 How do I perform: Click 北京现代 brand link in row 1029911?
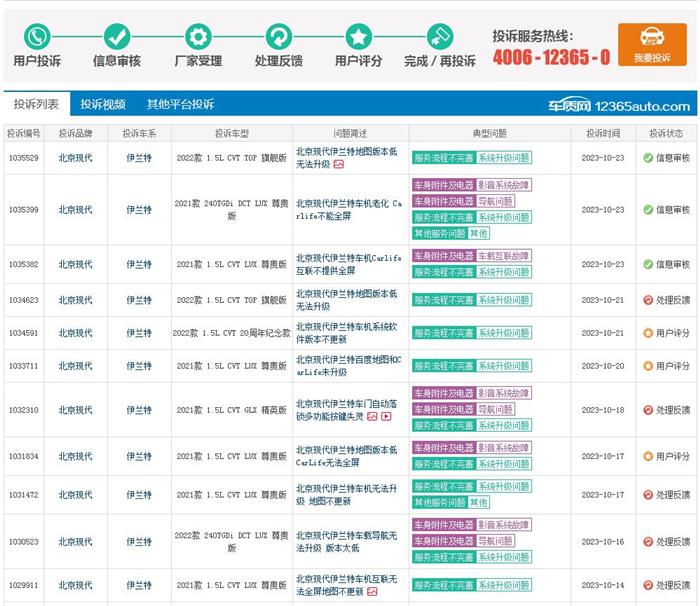(x=75, y=585)
